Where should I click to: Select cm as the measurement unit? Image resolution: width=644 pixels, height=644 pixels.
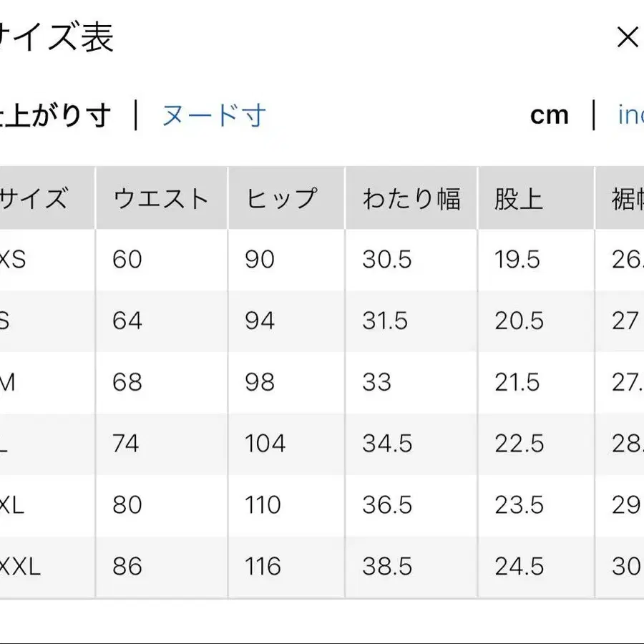pyautogui.click(x=550, y=113)
